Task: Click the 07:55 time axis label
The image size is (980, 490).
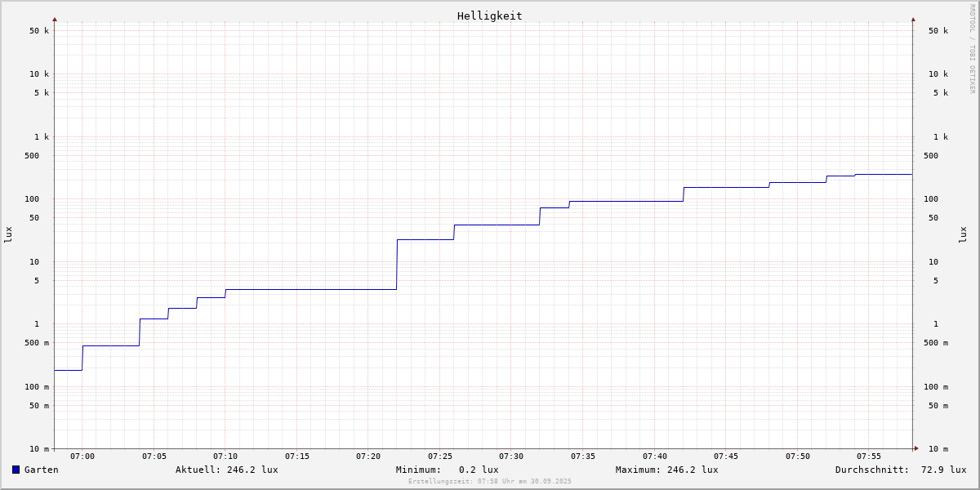Action: (x=869, y=457)
